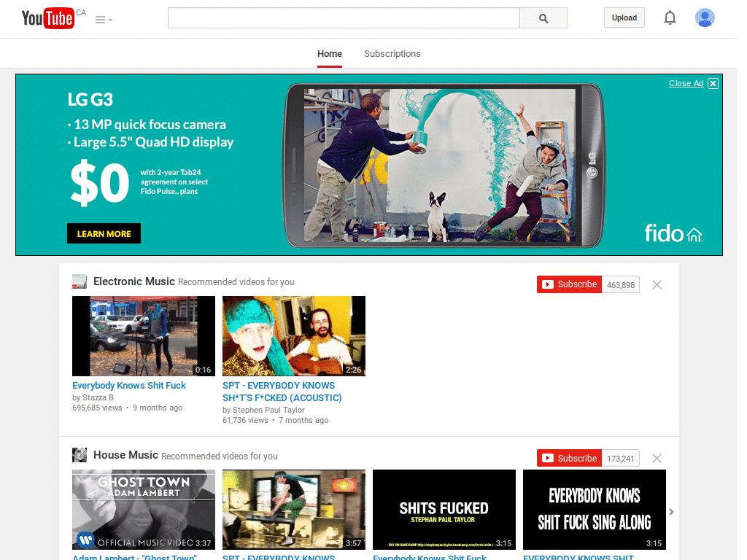Image resolution: width=747 pixels, height=560 pixels.
Task: Click the Close Ad link
Action: point(686,83)
